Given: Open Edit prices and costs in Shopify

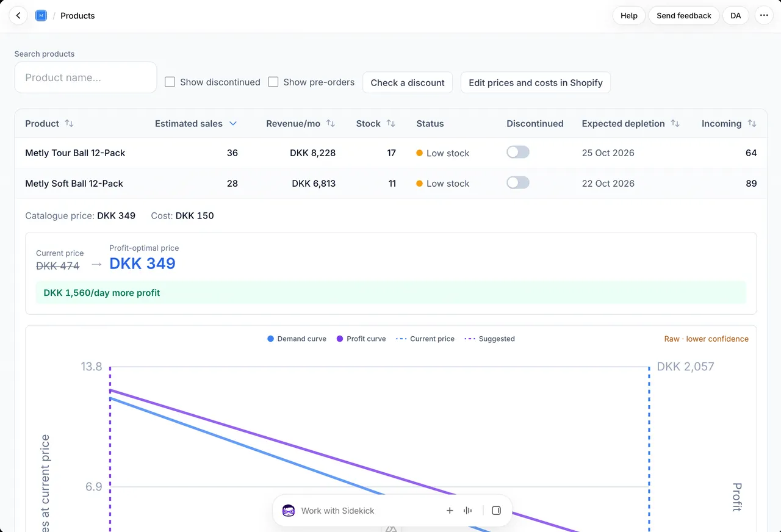Looking at the screenshot, I should click(x=536, y=82).
